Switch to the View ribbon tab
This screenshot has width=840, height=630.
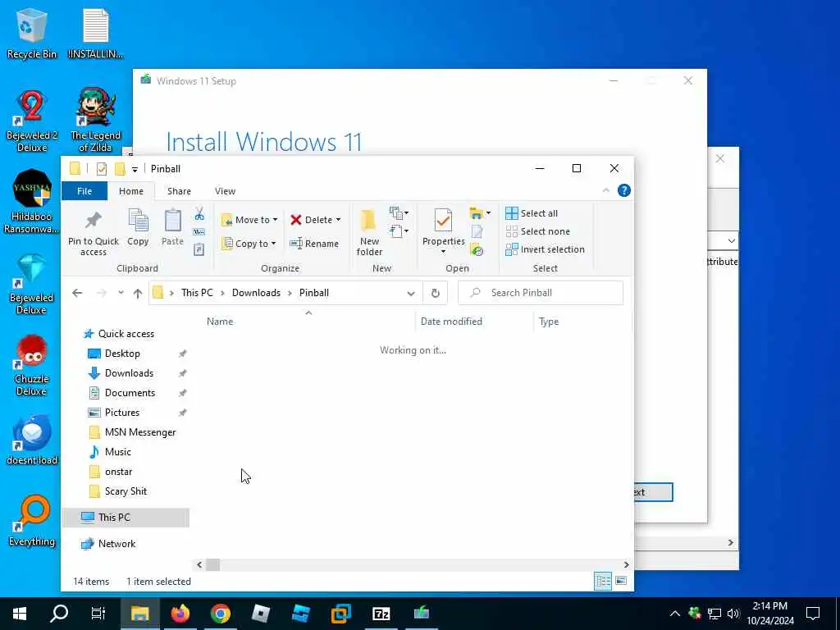point(225,191)
